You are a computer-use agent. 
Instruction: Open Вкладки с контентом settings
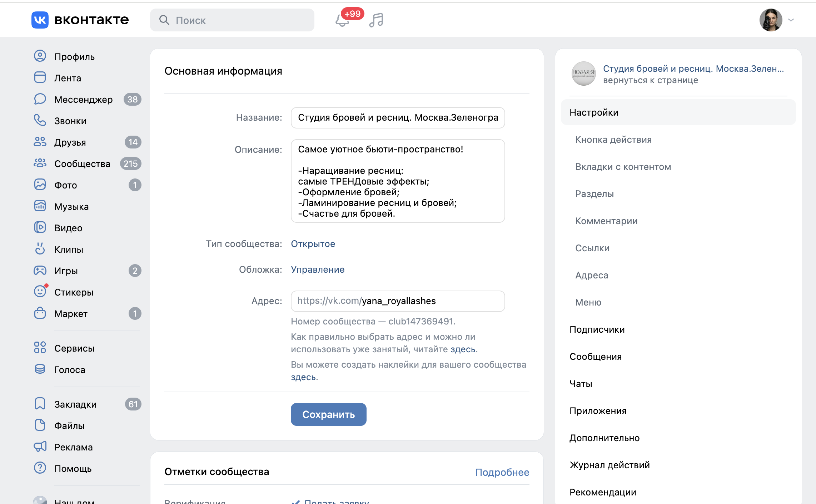click(623, 167)
